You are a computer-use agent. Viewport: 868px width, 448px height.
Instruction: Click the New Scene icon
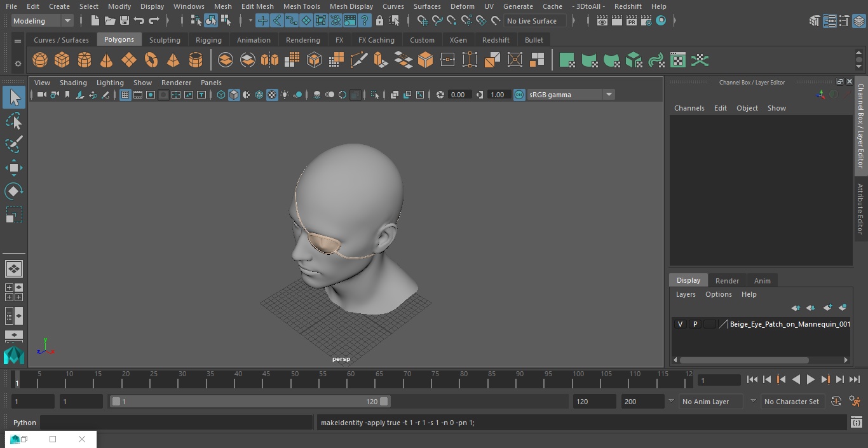tap(95, 21)
